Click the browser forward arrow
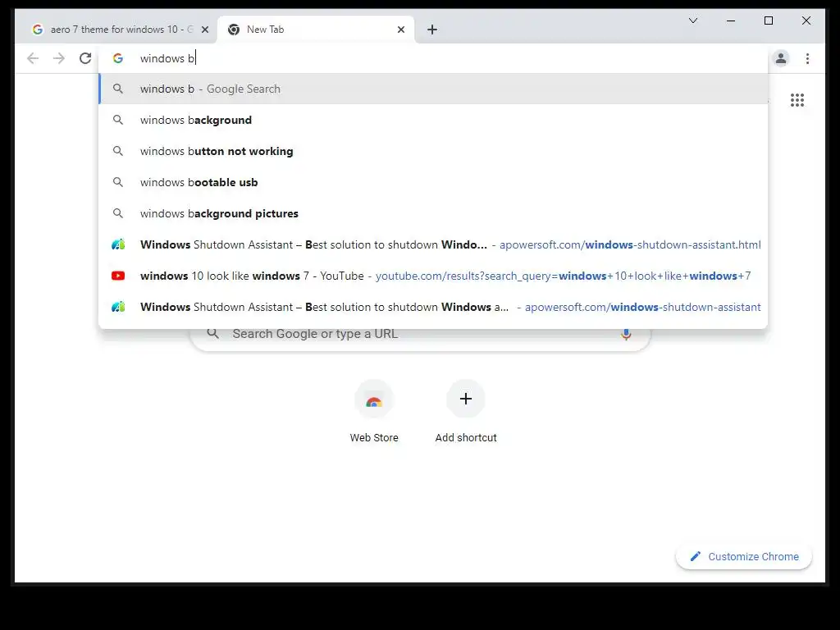This screenshot has height=630, width=840. 59,58
